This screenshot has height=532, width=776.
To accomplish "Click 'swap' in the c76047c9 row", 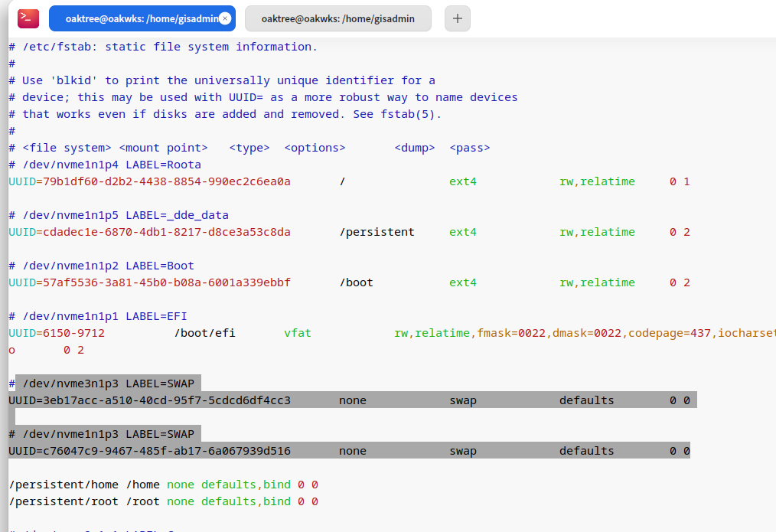I will tap(463, 451).
